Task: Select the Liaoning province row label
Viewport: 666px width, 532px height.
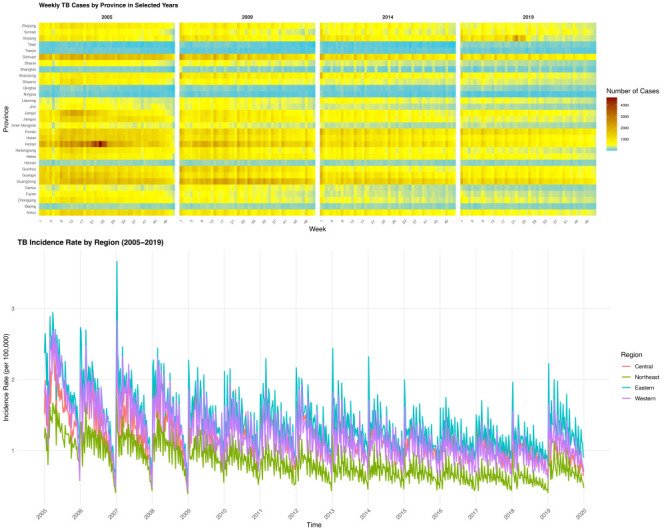Action: 29,101
